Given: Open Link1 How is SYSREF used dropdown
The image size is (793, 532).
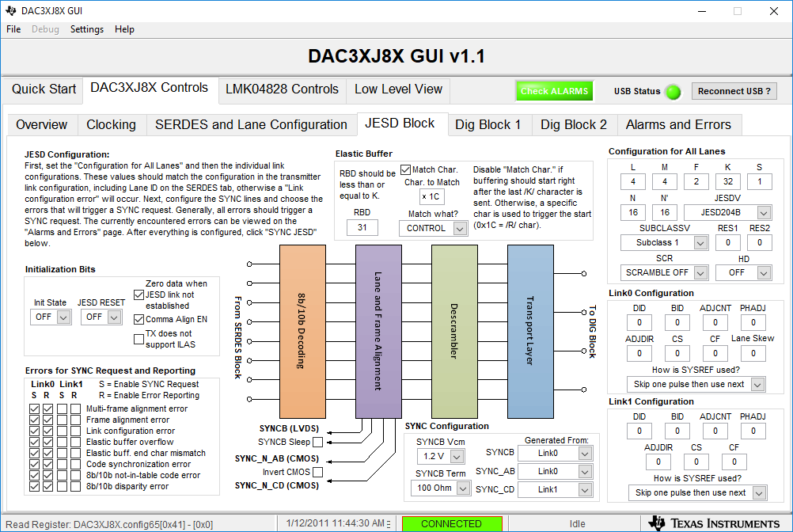Looking at the screenshot, I should (x=698, y=492).
